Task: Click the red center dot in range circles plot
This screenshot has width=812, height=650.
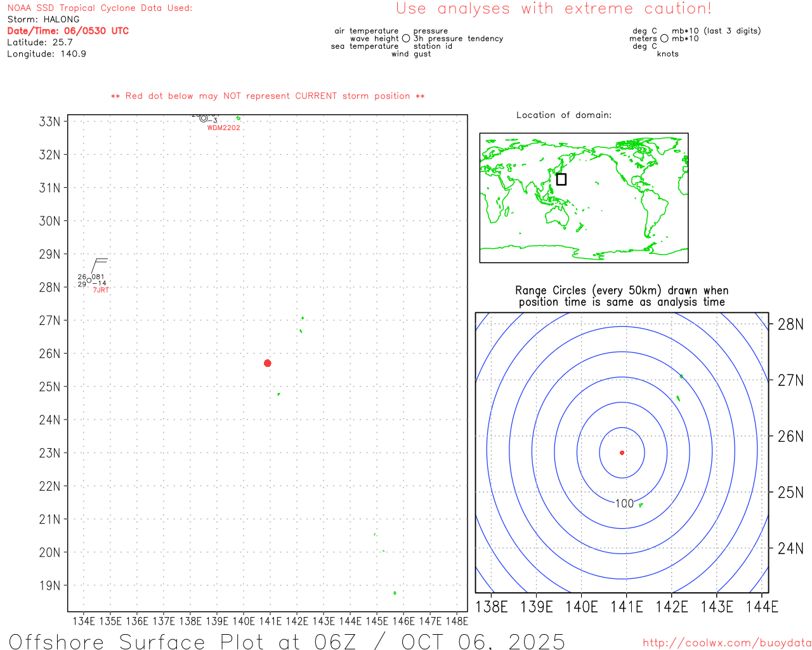Action: pyautogui.click(x=622, y=453)
